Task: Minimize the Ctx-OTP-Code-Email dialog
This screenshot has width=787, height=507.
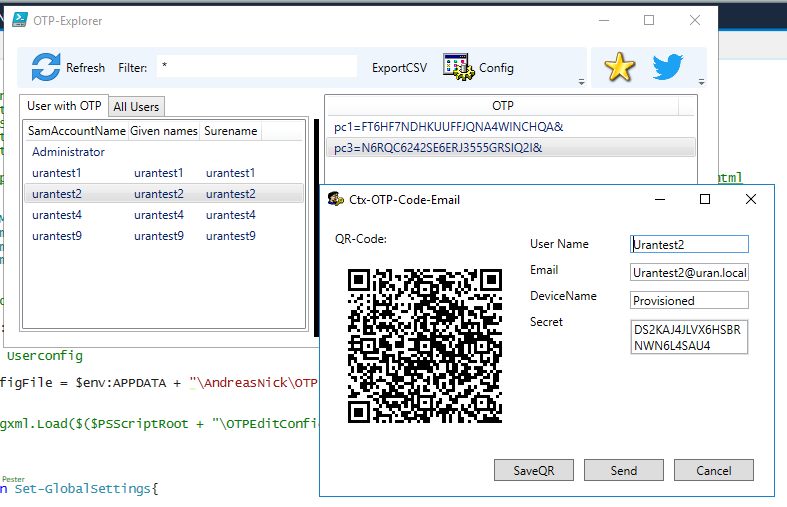Action: [660, 199]
